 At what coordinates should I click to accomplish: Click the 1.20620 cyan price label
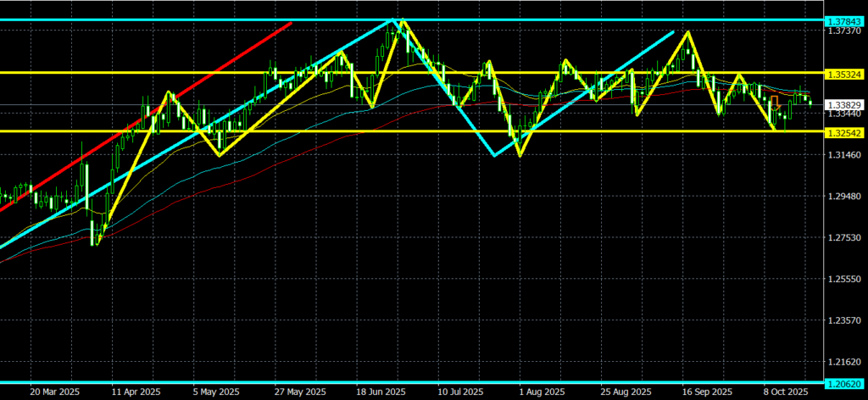pos(844,383)
